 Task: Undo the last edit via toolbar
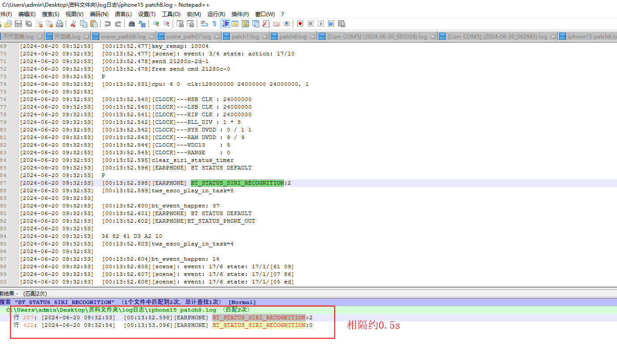pyautogui.click(x=108, y=24)
